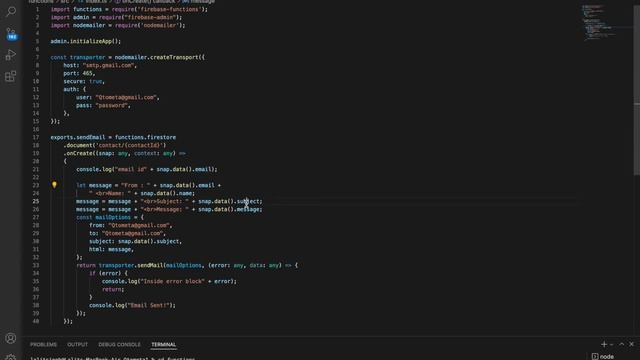Switch to the DEBUG CONSOLE tab
This screenshot has width=640, height=360.
119,344
